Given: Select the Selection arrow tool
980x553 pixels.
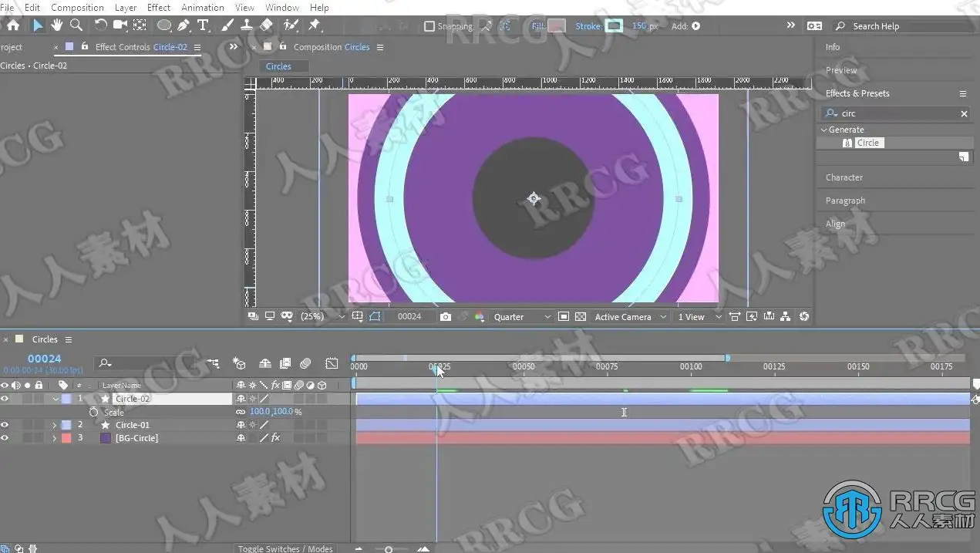Looking at the screenshot, I should point(38,25).
